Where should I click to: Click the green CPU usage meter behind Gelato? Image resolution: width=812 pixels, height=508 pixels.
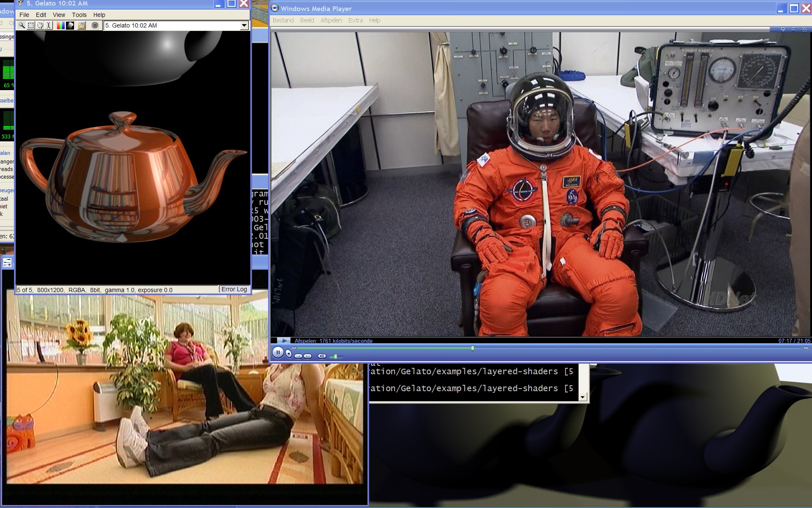pos(8,69)
